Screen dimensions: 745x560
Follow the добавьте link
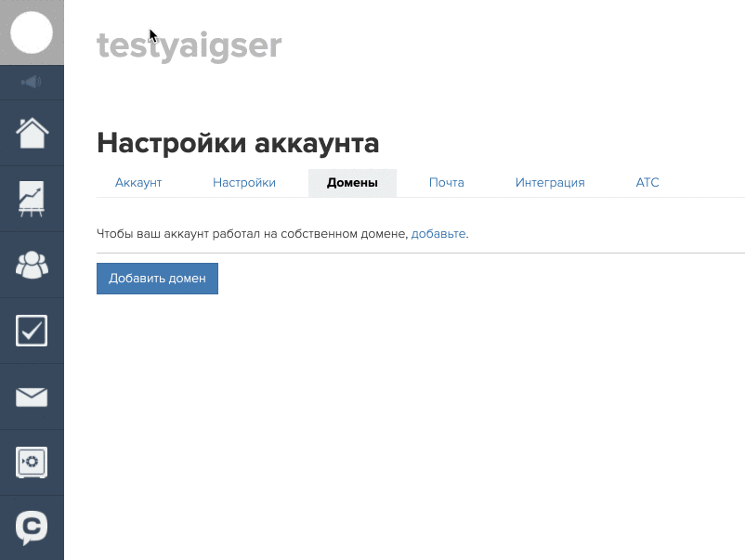pyautogui.click(x=439, y=234)
